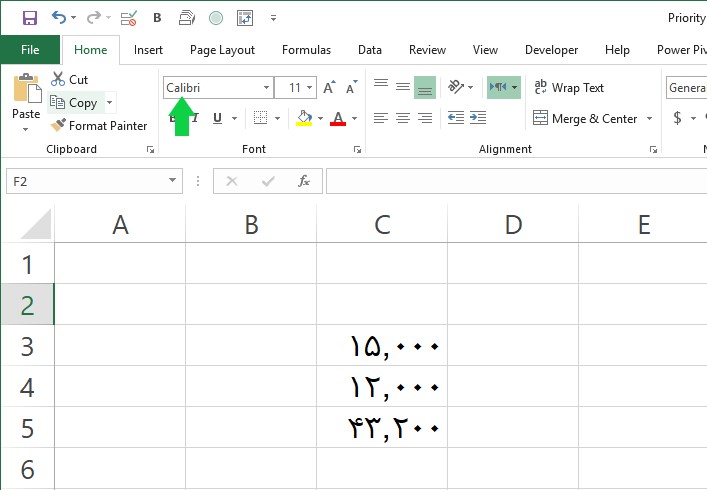Toggle underline formatting
The height and width of the screenshot is (490, 707).
217,118
